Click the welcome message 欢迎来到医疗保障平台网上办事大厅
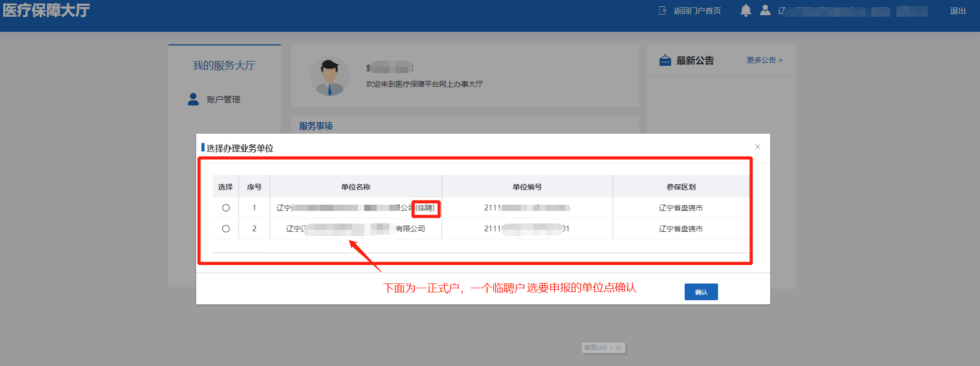The image size is (980, 366). [x=424, y=84]
